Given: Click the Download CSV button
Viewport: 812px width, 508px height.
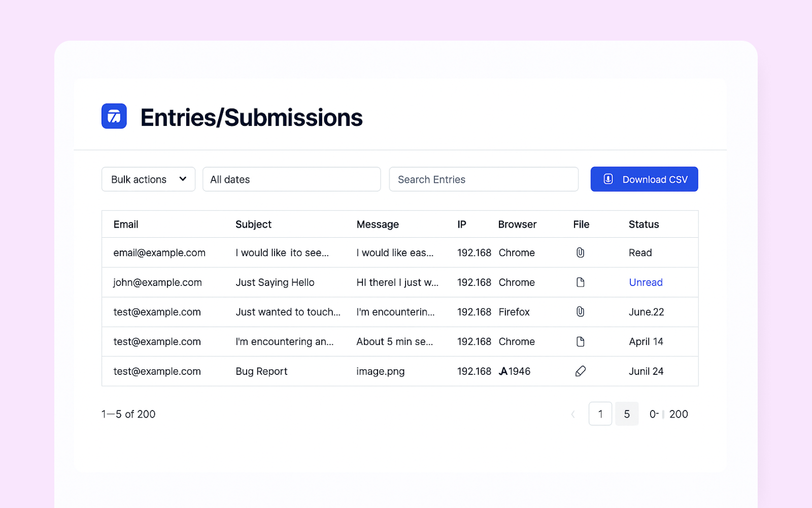Looking at the screenshot, I should pyautogui.click(x=644, y=179).
